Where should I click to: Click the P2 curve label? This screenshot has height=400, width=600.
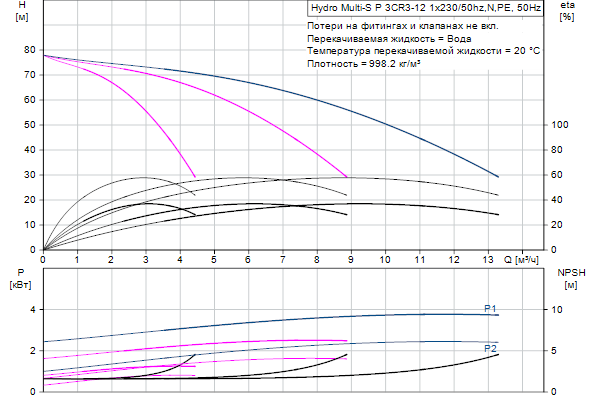[x=490, y=347]
